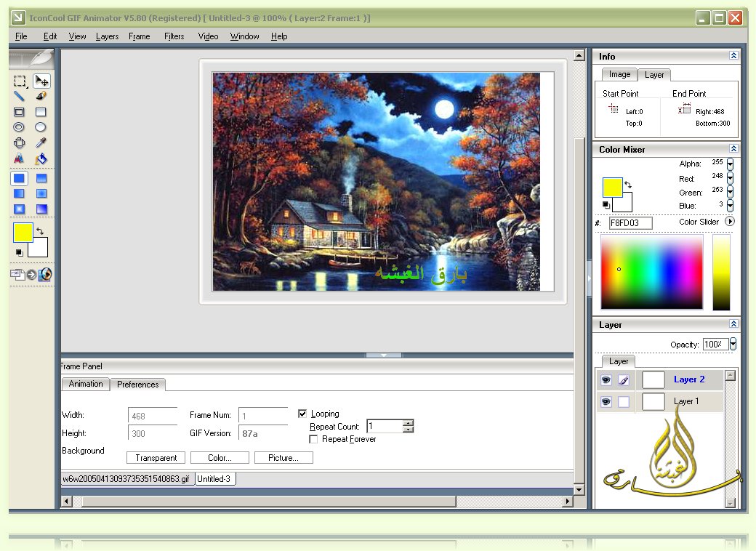Switch to the Image tab in Info panel
The height and width of the screenshot is (551, 756).
619,74
